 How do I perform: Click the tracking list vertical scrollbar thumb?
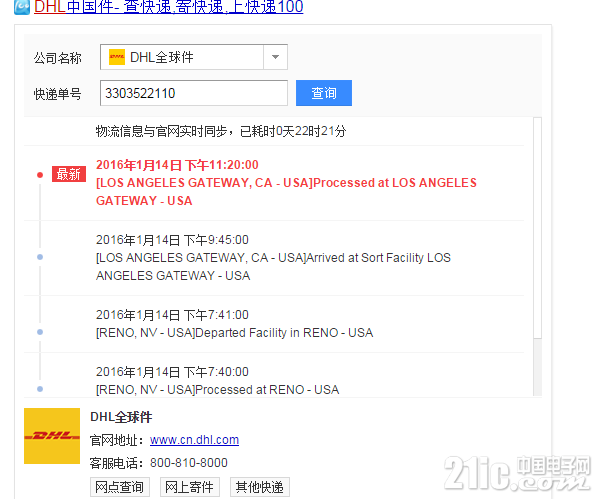(537, 228)
